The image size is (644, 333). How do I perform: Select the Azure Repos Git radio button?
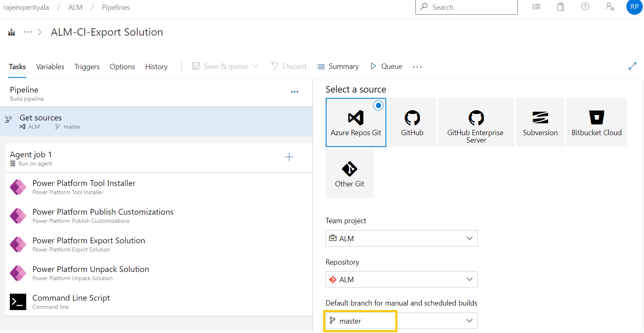pyautogui.click(x=379, y=105)
